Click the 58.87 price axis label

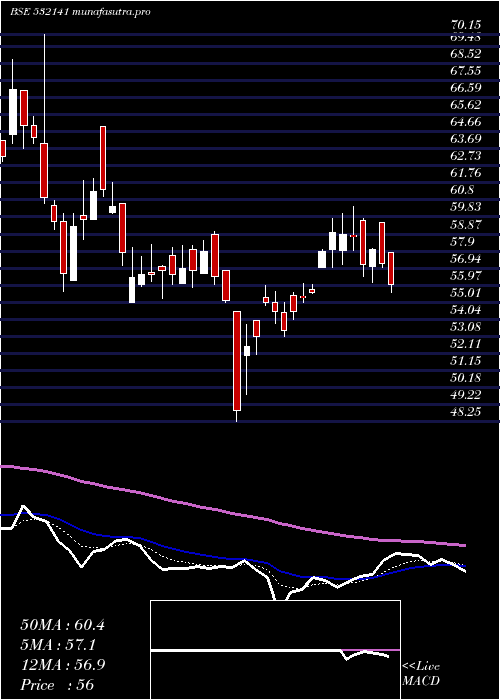(x=466, y=225)
